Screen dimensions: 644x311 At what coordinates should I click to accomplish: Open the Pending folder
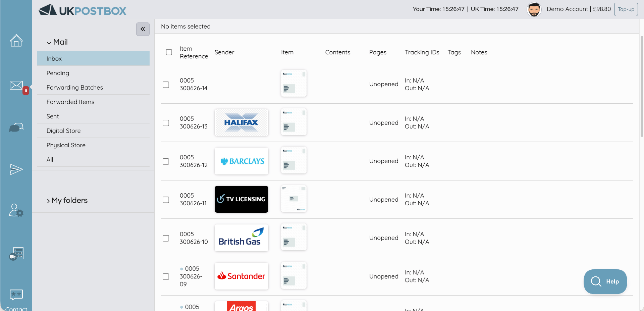93,73
